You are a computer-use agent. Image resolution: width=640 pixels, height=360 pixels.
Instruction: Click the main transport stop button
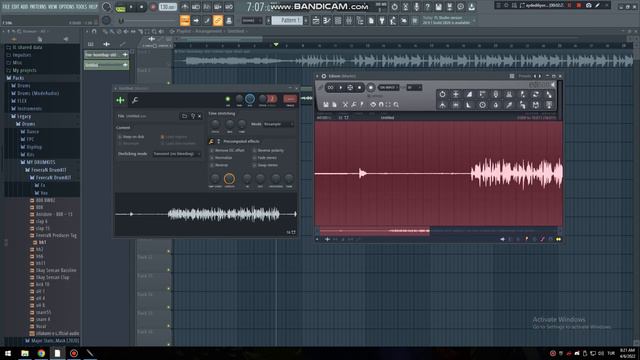tap(142, 7)
